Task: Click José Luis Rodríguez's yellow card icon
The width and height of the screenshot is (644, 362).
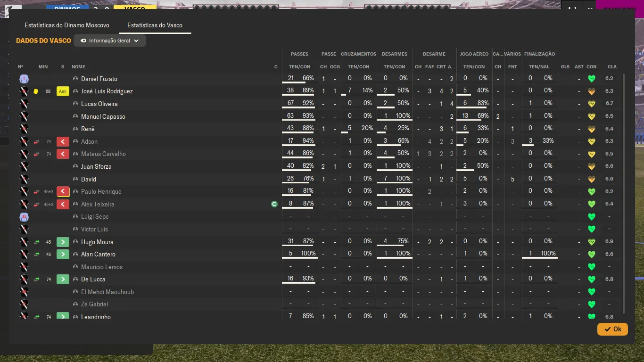Action: [x=36, y=91]
